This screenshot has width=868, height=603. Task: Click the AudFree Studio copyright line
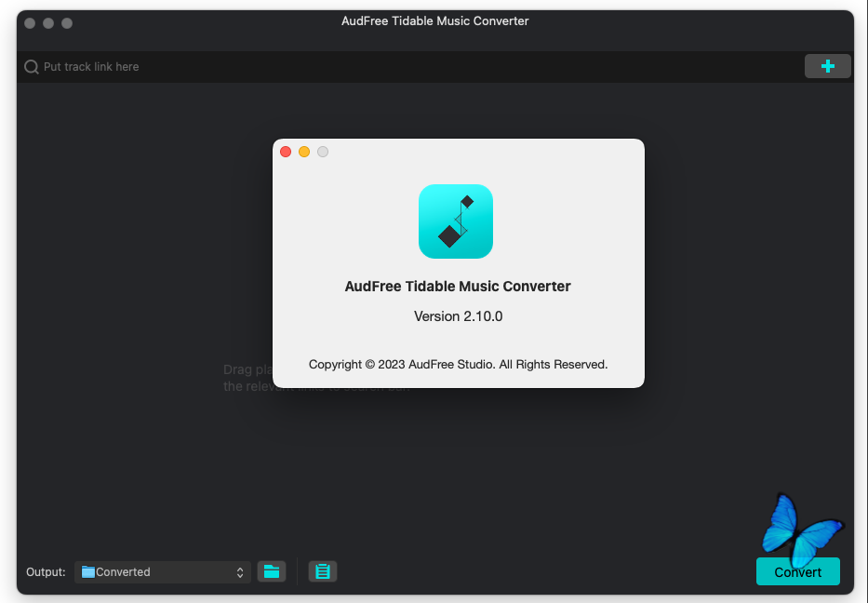tap(458, 365)
